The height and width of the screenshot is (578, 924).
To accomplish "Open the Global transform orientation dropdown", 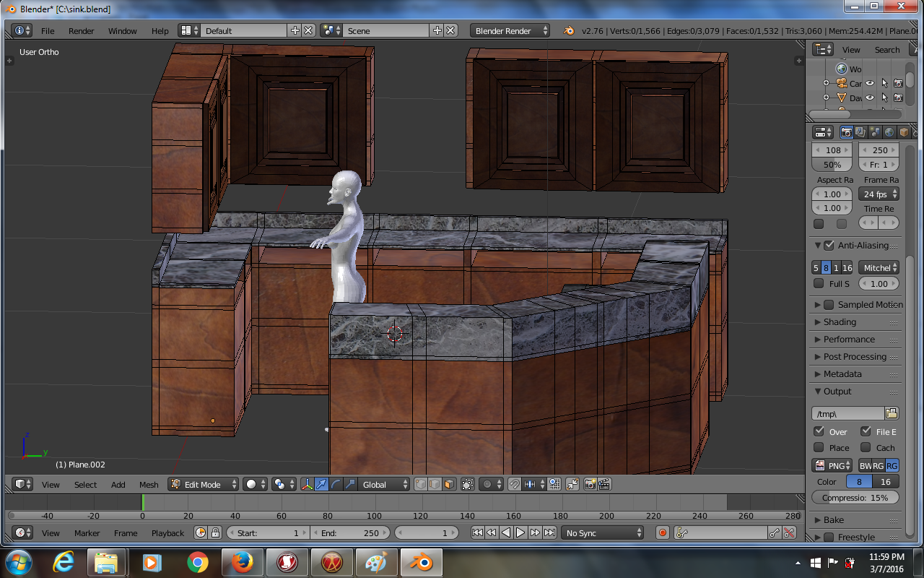I will click(385, 484).
